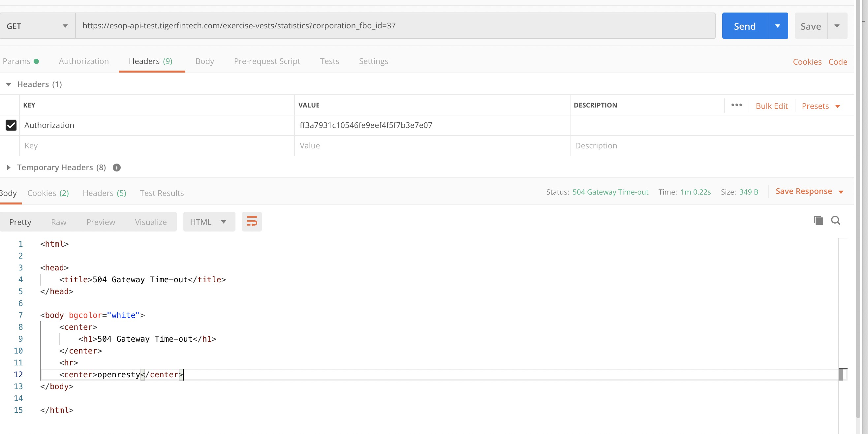Open the GET method dropdown
Viewport: 868px width, 434px height.
pos(37,26)
